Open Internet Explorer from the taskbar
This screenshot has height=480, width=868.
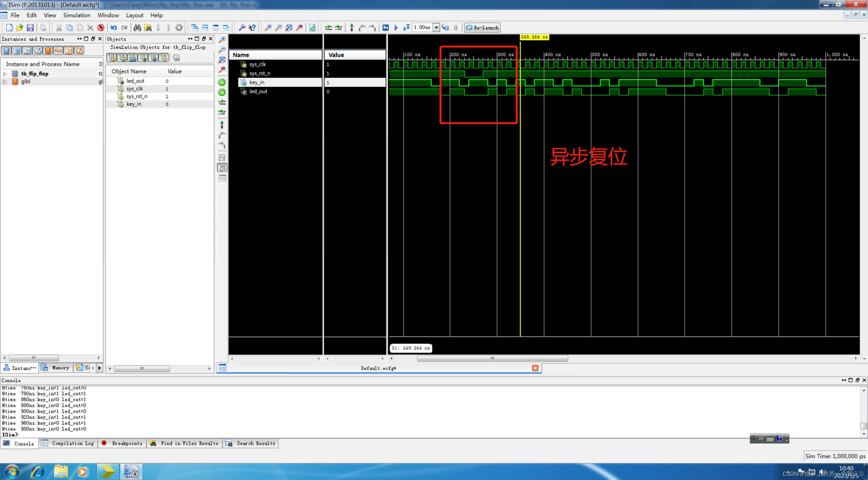[x=37, y=471]
